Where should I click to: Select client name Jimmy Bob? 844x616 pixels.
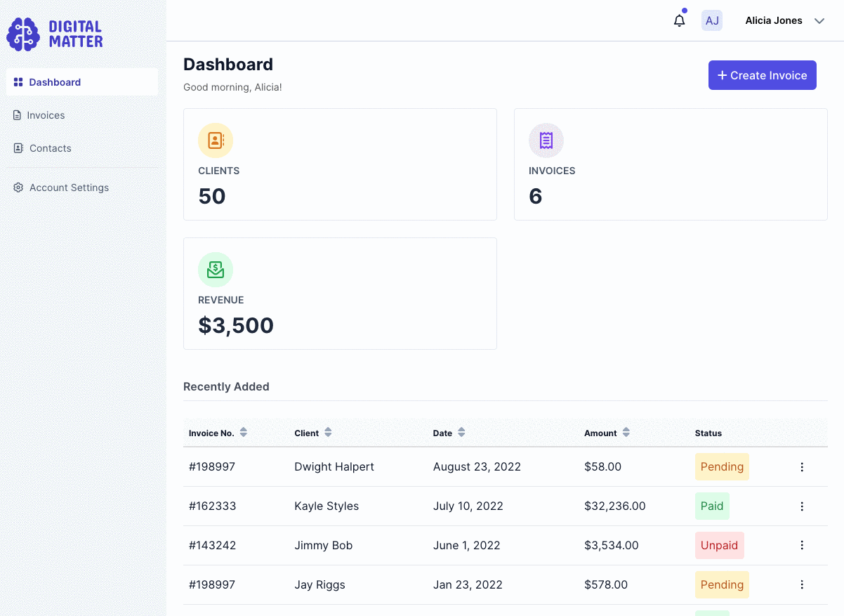point(324,545)
